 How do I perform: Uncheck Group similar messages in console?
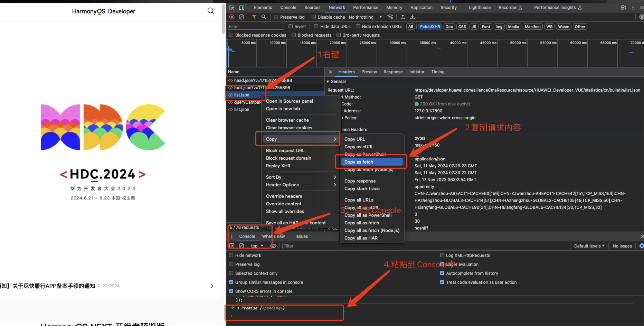click(x=231, y=282)
